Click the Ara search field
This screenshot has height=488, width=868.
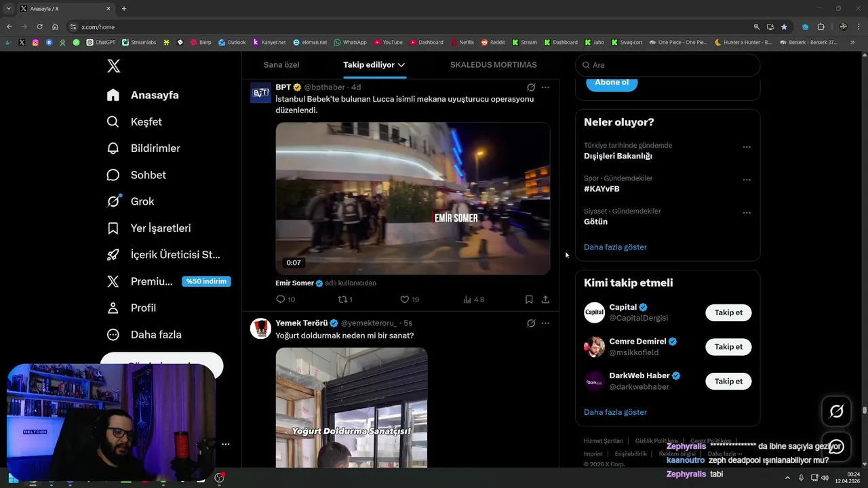667,65
